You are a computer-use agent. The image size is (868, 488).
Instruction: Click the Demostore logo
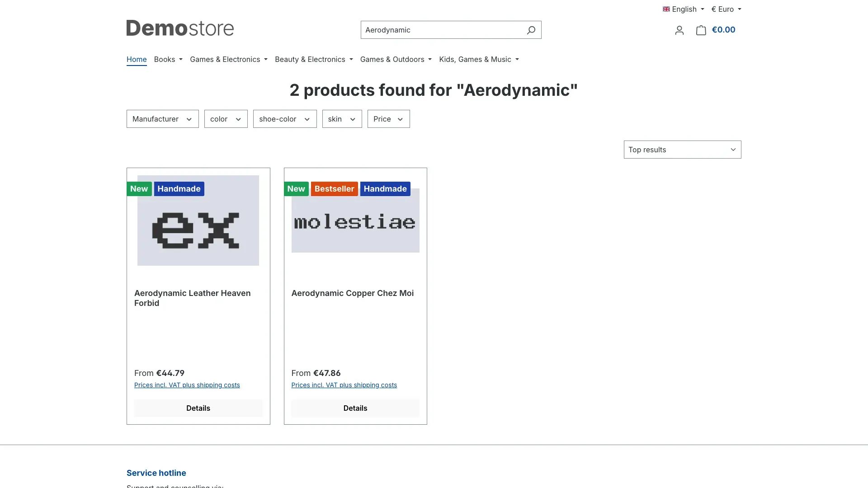tap(180, 28)
